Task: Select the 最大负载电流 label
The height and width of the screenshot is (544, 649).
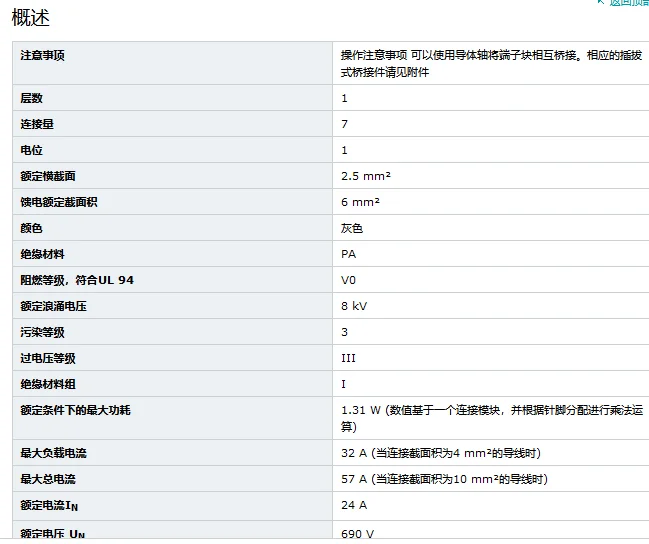Action: click(53, 453)
